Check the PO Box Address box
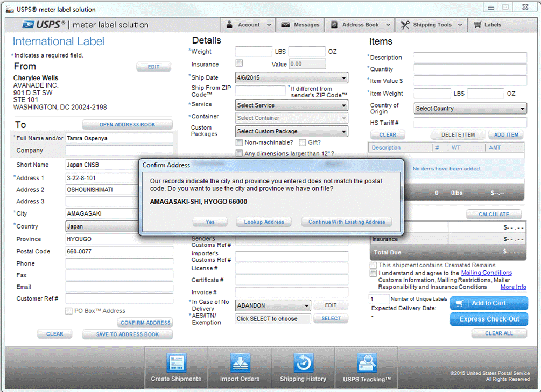This screenshot has height=392, width=541. coord(69,311)
